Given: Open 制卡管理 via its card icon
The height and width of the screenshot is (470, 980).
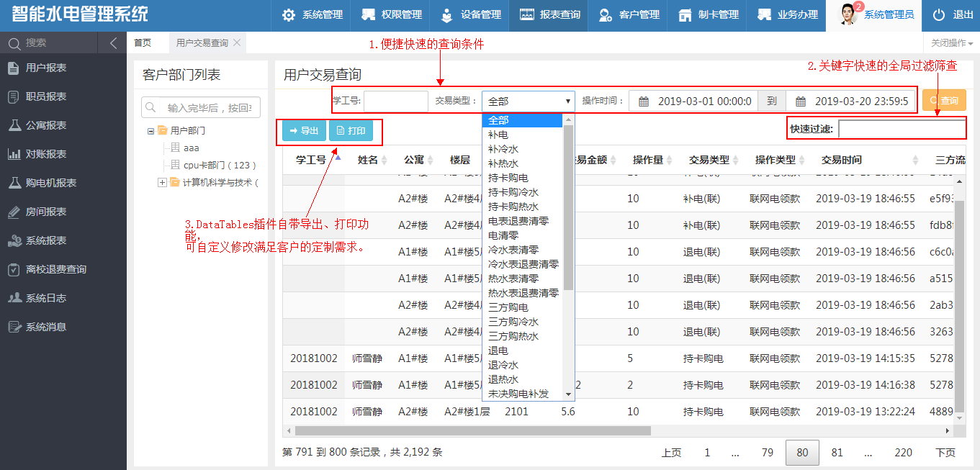Looking at the screenshot, I should [684, 14].
